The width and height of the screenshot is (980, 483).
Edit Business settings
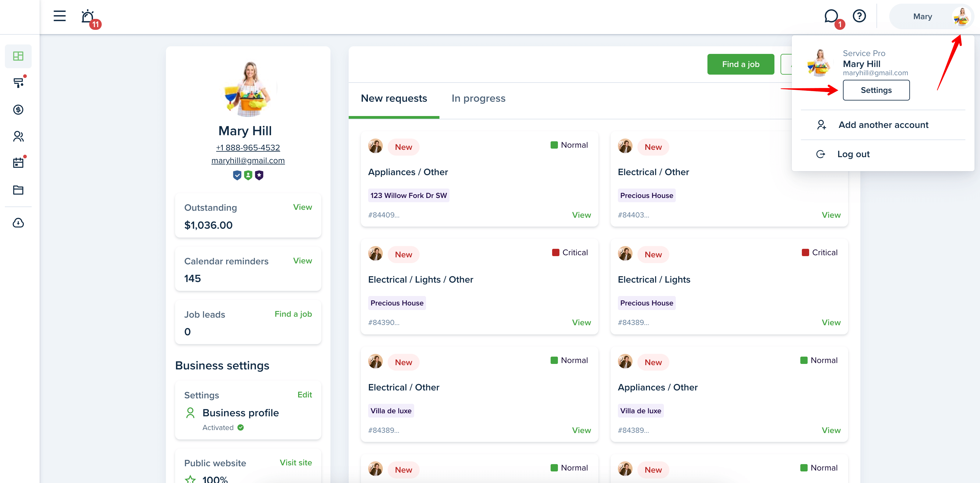click(x=304, y=395)
